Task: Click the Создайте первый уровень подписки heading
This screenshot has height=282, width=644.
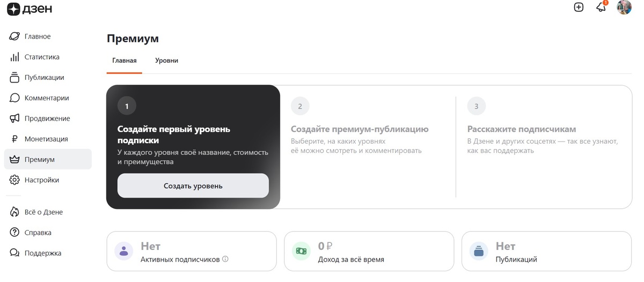Action: tap(174, 135)
